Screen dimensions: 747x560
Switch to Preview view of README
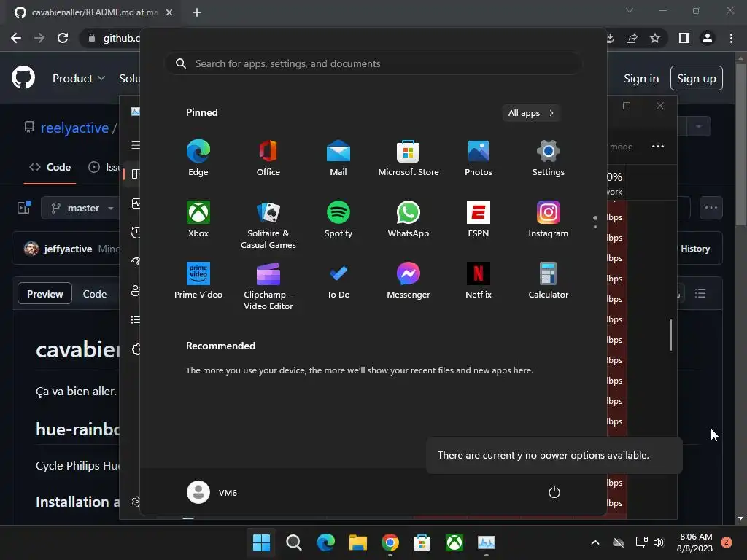pyautogui.click(x=44, y=294)
